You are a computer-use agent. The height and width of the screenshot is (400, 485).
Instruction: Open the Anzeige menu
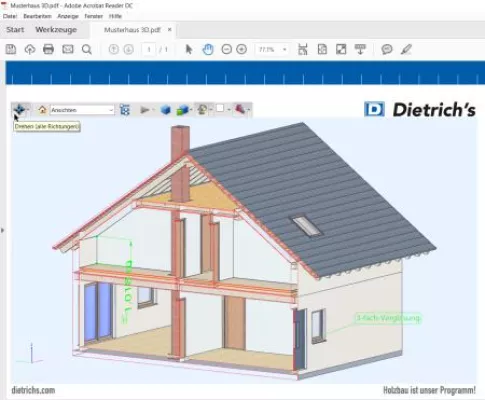(x=68, y=16)
